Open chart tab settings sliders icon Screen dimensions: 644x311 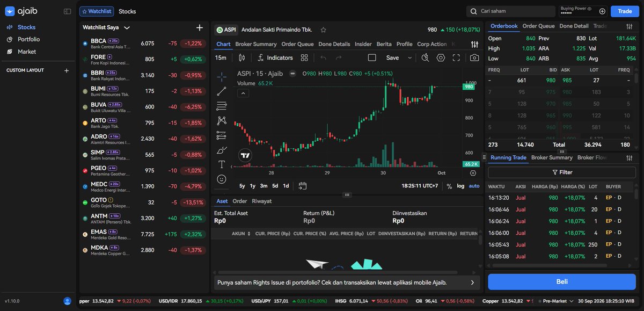(x=474, y=45)
